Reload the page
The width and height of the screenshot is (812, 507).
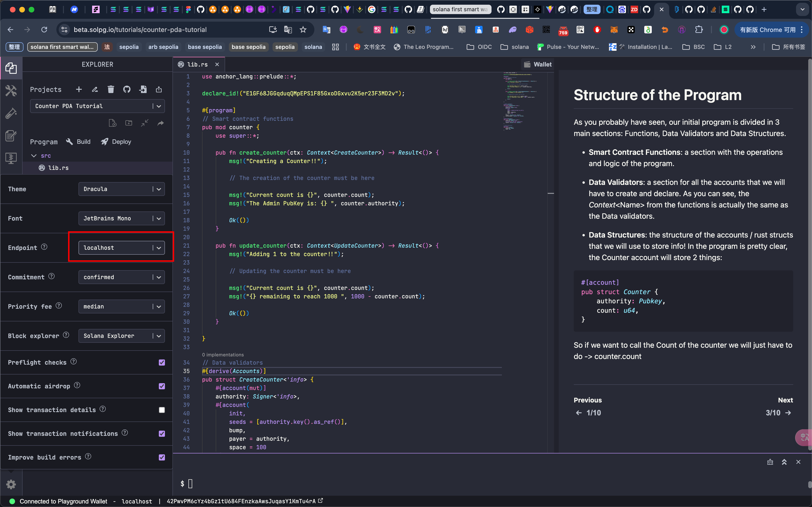tap(44, 30)
